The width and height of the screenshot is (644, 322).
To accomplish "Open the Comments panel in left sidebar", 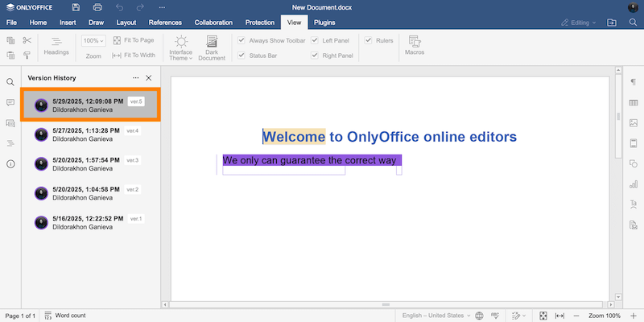I will click(x=10, y=102).
